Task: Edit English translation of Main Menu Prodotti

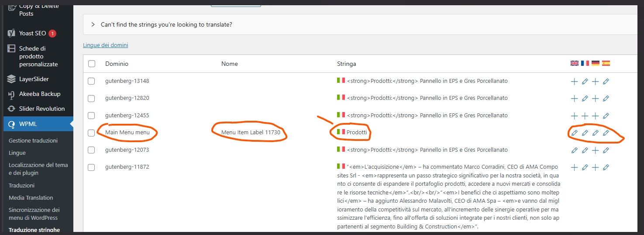Action: (574, 133)
